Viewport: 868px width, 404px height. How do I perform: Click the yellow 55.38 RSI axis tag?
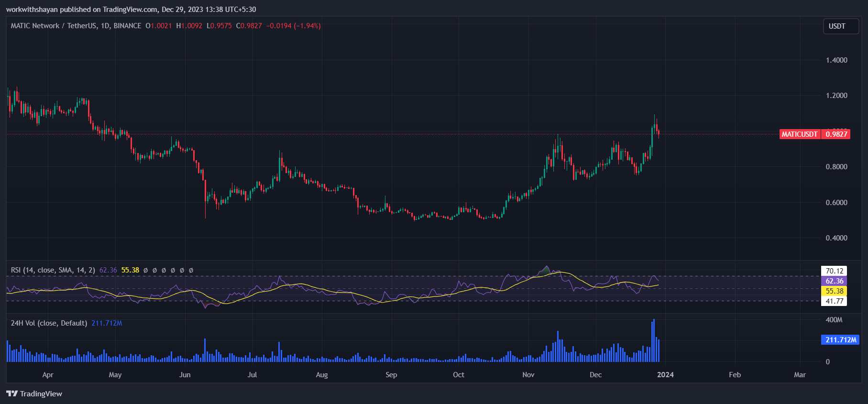834,291
